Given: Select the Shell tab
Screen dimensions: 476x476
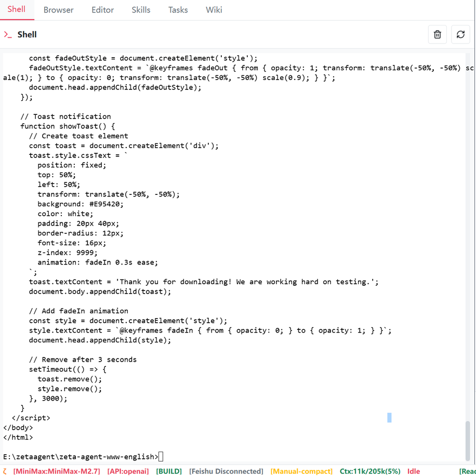Looking at the screenshot, I should coord(17,10).
